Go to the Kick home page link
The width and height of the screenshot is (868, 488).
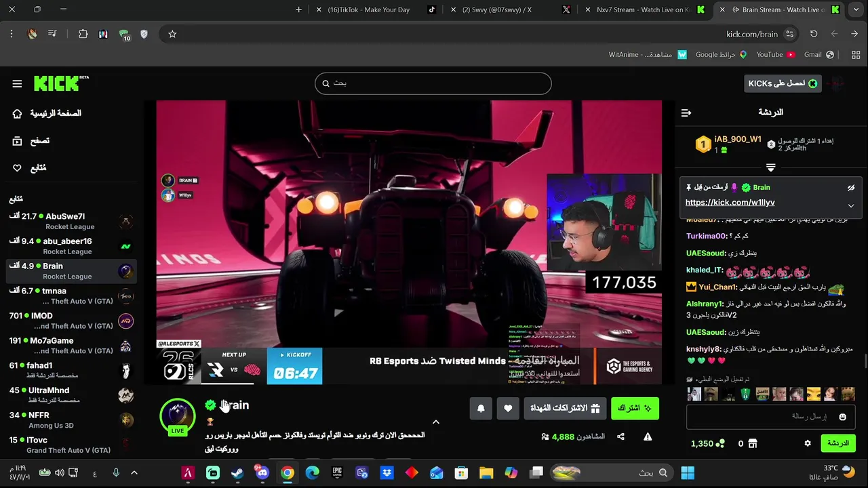[47, 113]
